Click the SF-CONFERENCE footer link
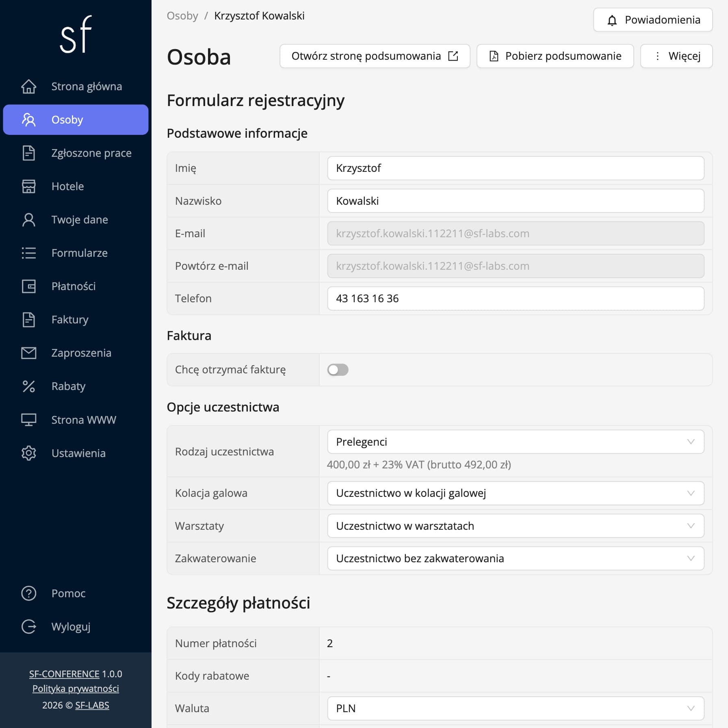This screenshot has height=728, width=728. point(64,674)
